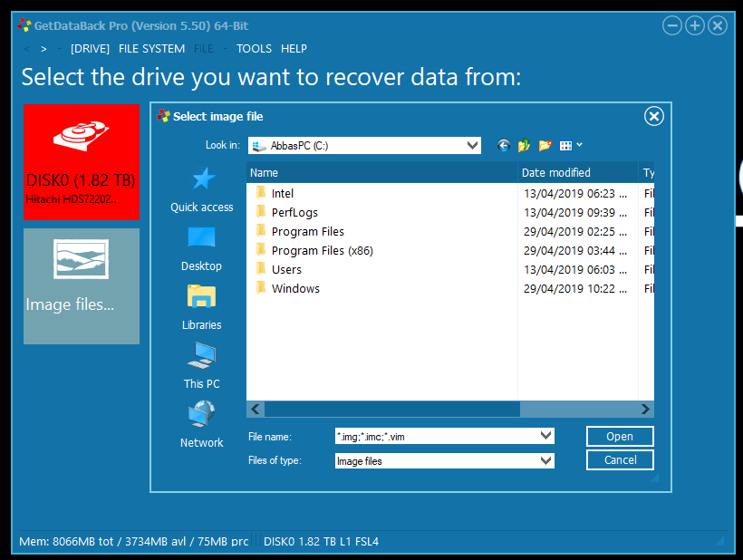Open the [DRIVE] menu
Viewport: 743px width, 560px height.
tap(90, 49)
